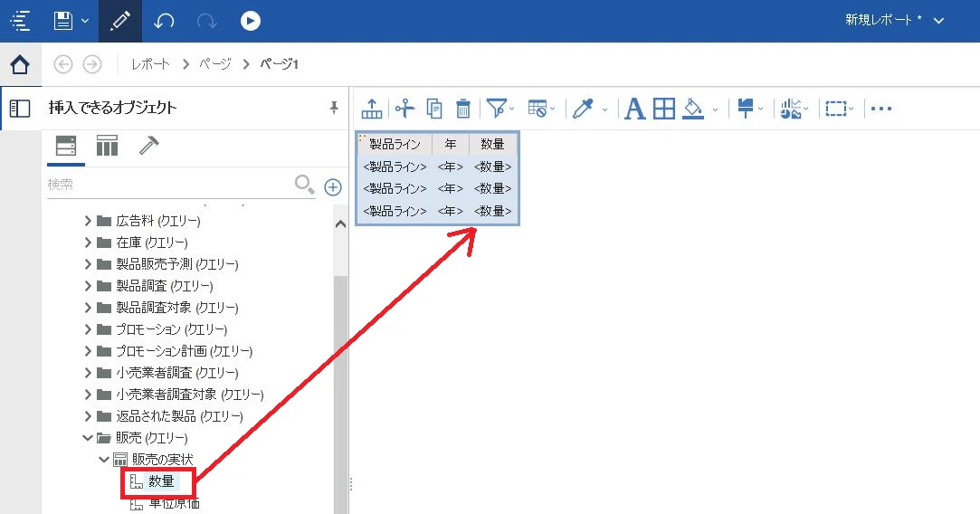Switch to the Source data tab

66,146
